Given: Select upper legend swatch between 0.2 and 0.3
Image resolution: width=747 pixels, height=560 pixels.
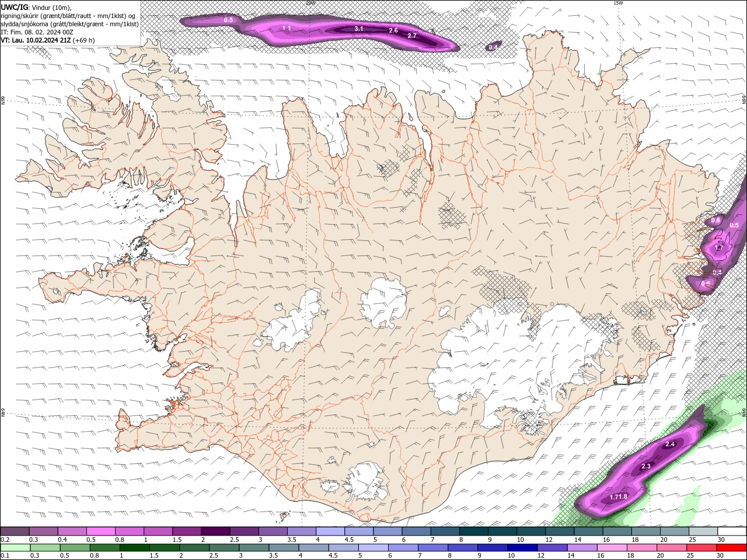Looking at the screenshot, I should [x=15, y=531].
